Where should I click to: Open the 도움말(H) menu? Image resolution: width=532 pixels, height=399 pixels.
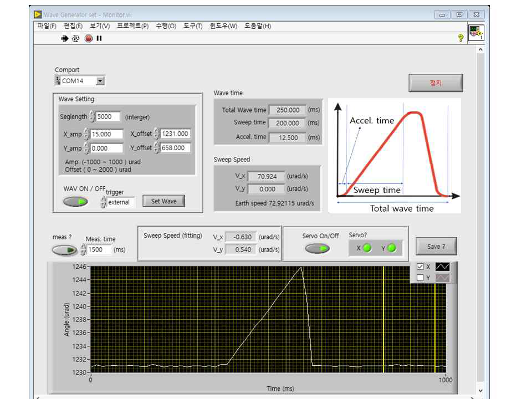pyautogui.click(x=258, y=26)
